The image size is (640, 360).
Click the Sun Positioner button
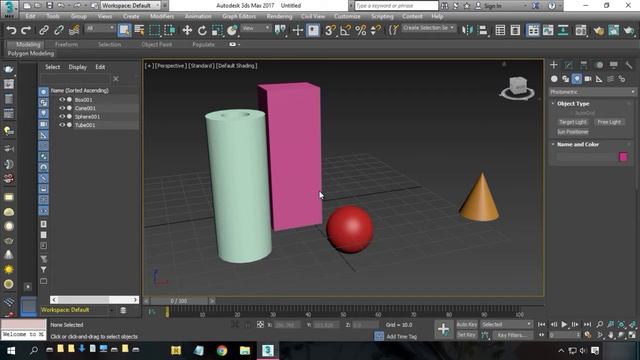pos(573,132)
